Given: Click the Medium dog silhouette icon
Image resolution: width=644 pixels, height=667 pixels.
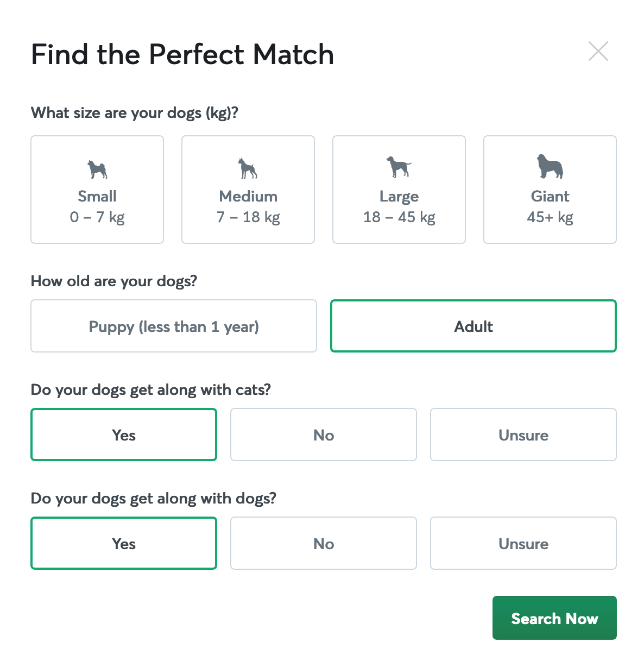Looking at the screenshot, I should (248, 168).
